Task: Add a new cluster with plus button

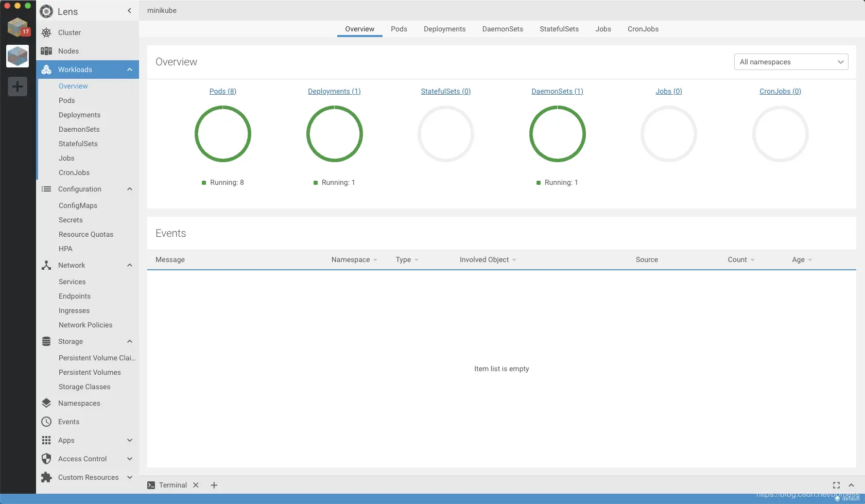Action: tap(18, 86)
